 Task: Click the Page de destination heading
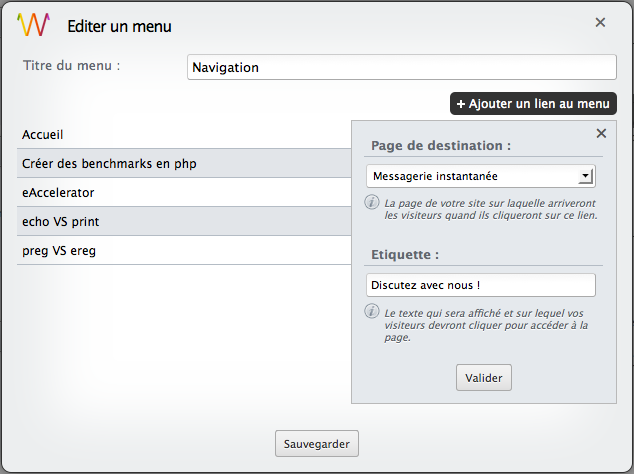(441, 146)
